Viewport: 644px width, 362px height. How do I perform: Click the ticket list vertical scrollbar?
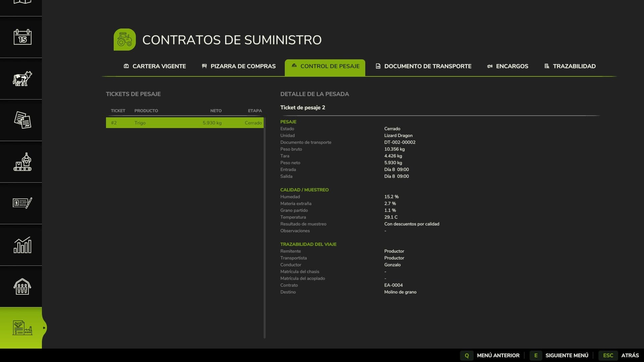[265, 228]
